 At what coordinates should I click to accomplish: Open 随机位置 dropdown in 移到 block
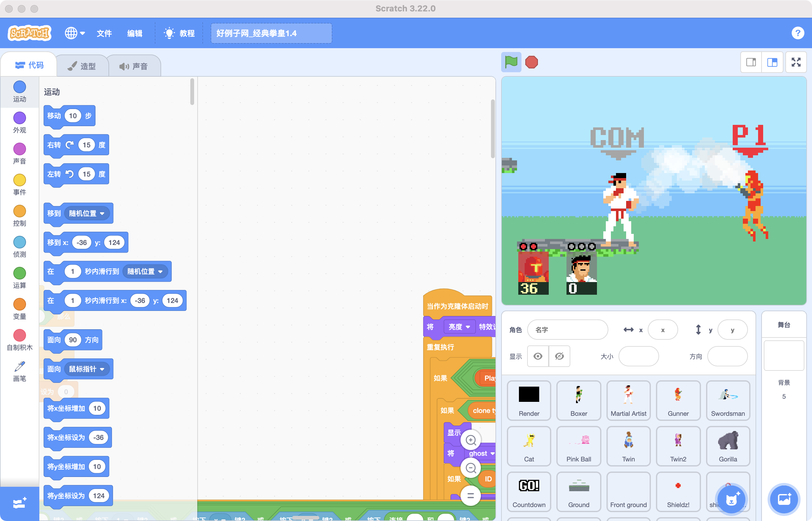(x=87, y=214)
